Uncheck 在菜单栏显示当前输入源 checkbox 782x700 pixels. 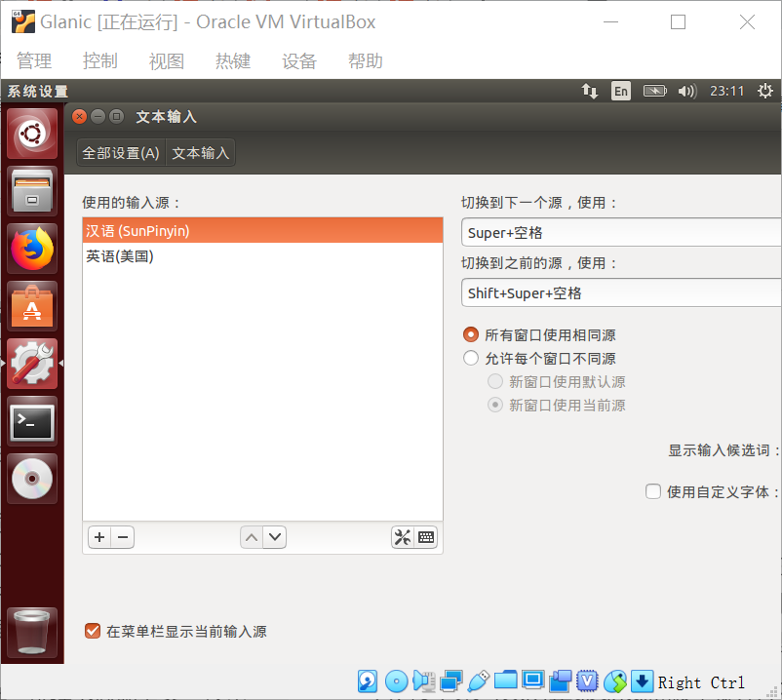tap(93, 631)
